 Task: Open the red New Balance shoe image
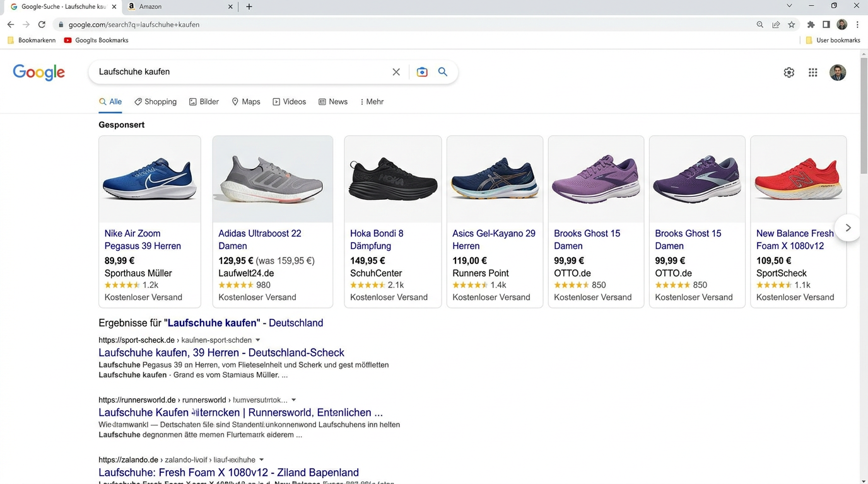coord(798,179)
